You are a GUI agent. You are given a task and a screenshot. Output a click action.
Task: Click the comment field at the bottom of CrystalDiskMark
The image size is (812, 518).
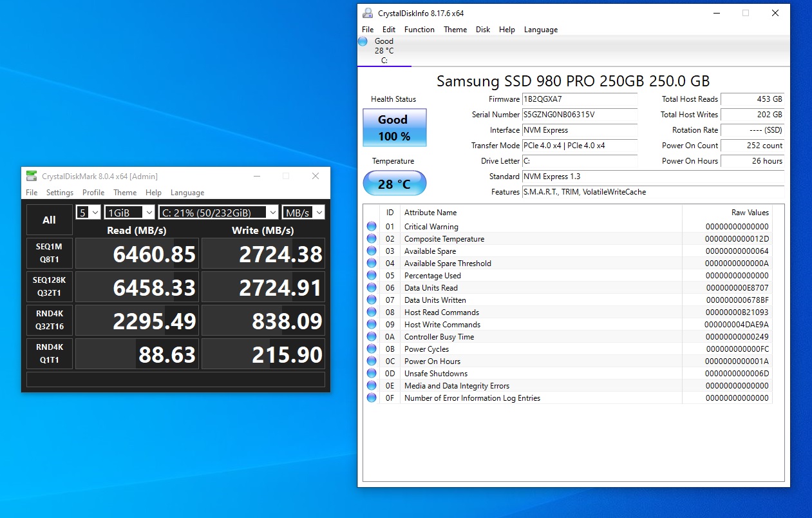tap(175, 379)
